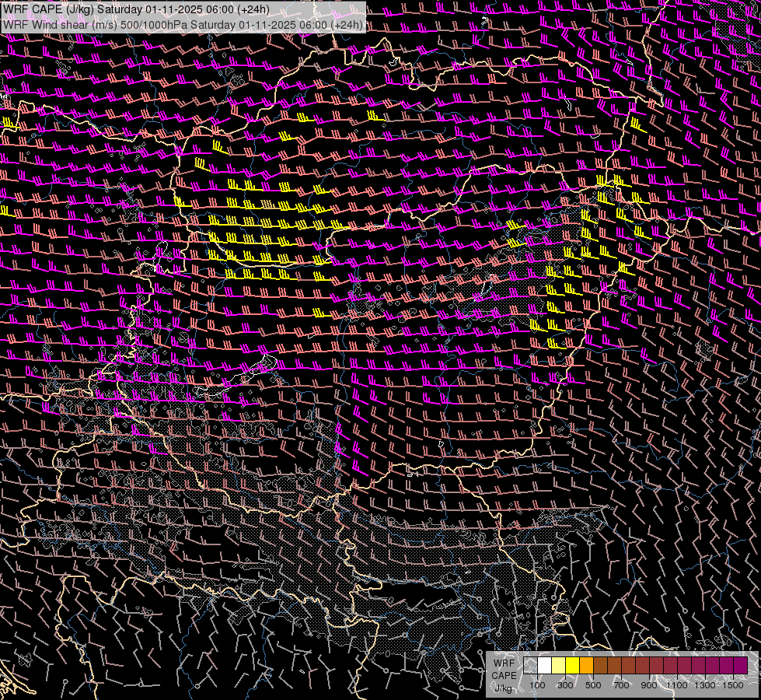Image resolution: width=761 pixels, height=700 pixels.
Task: Click the WRF Wind shear title line
Action: click(x=183, y=24)
